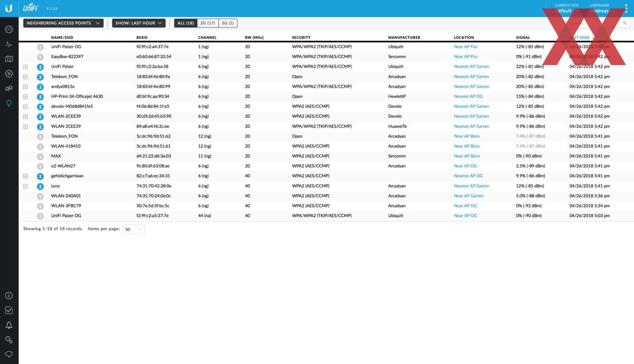
Task: Sort by SECURITY column
Action: 301,37
